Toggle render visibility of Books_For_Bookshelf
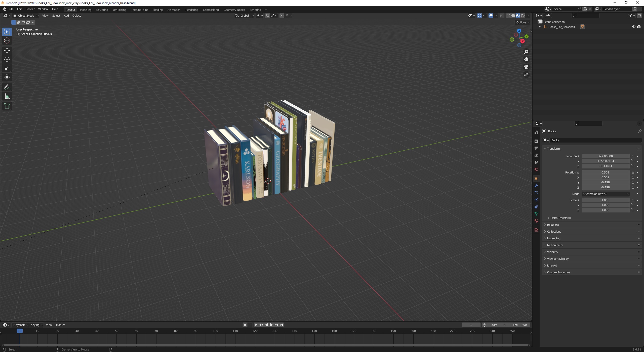 coord(639,27)
